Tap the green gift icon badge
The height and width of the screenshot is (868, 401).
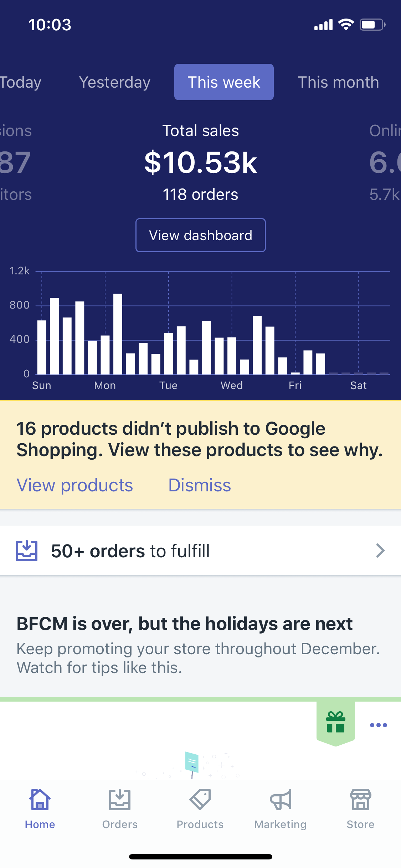[x=335, y=723]
